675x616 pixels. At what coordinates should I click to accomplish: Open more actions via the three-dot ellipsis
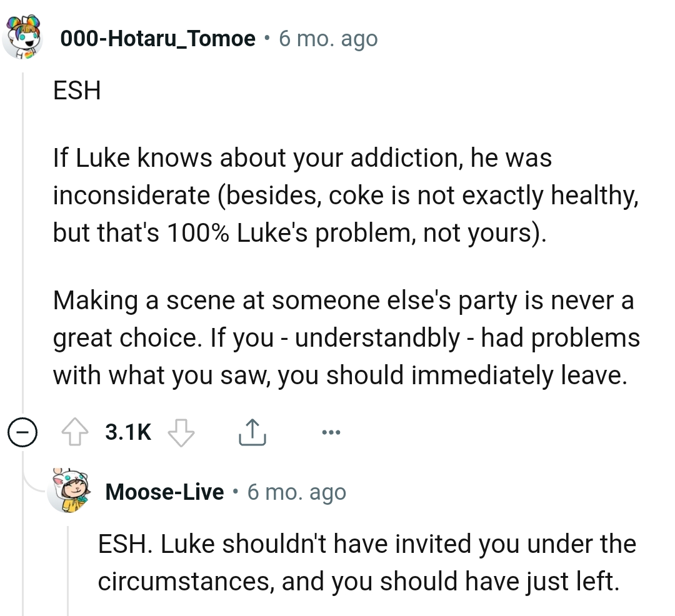[x=332, y=431]
